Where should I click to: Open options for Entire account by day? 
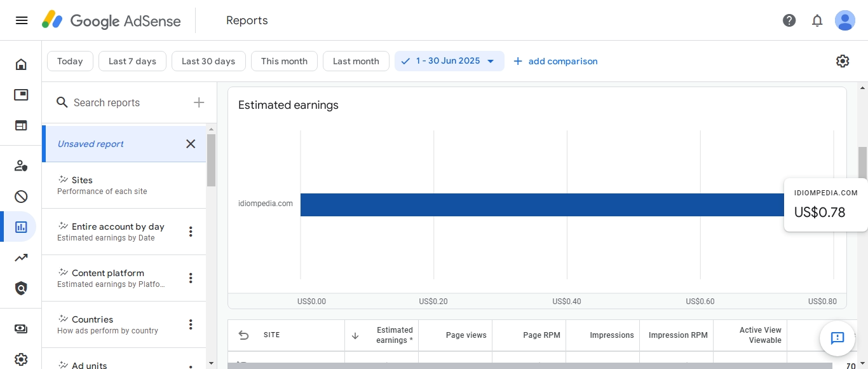tap(191, 232)
